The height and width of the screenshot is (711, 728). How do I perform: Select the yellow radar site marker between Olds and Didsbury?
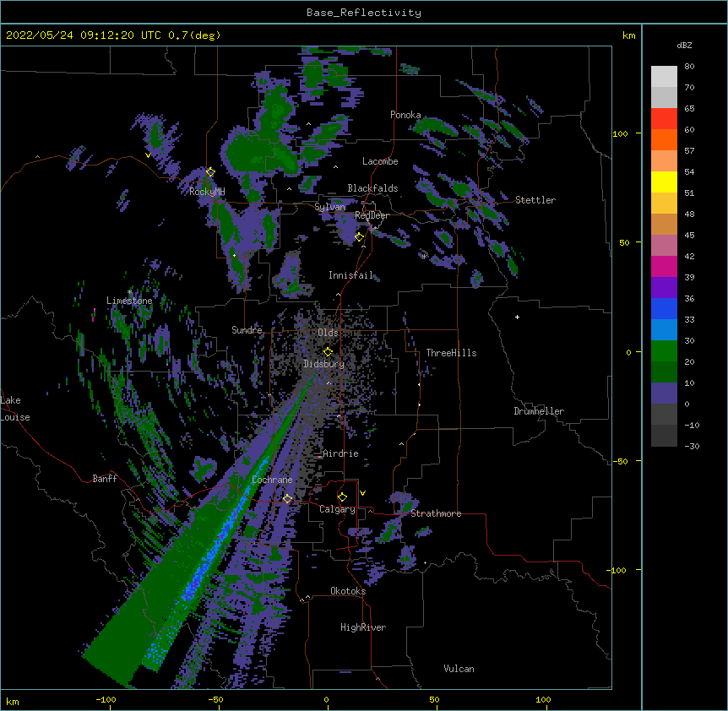tap(328, 351)
